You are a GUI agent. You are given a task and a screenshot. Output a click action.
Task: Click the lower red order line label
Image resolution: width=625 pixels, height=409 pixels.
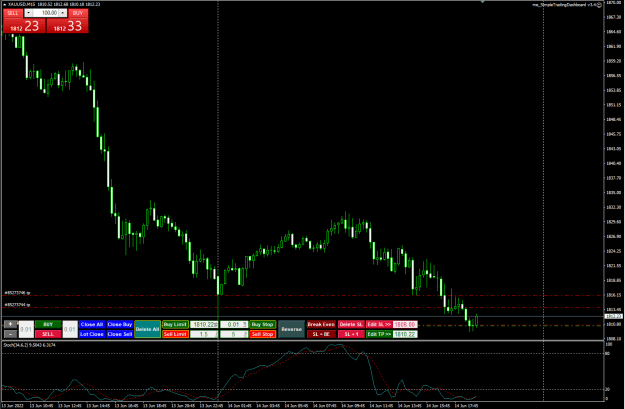coord(17,305)
